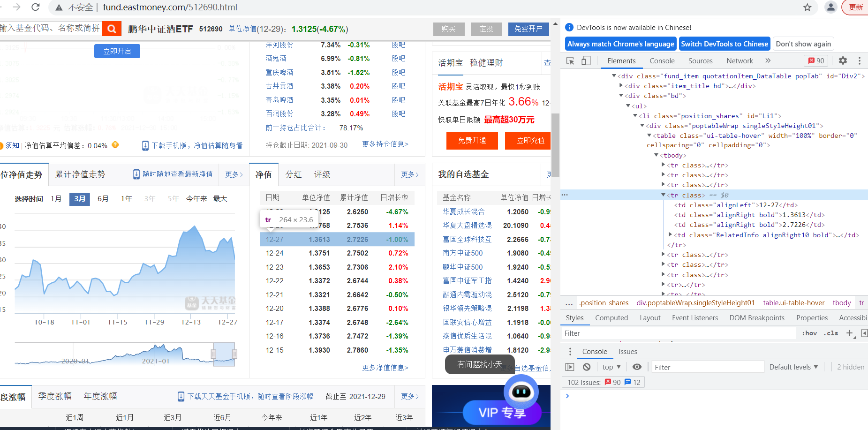The height and width of the screenshot is (430, 868).
Task: Toggle the console sidebar icon
Action: coord(570,367)
